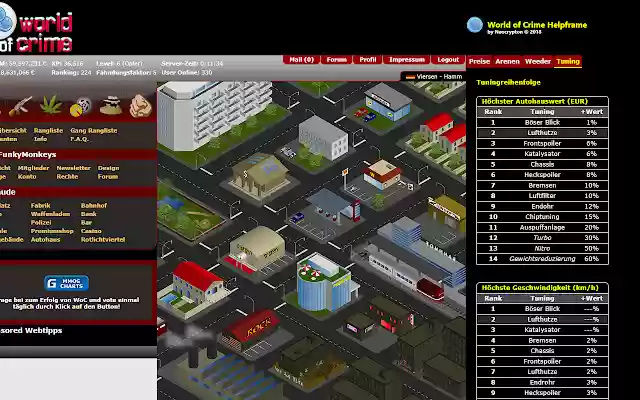Select the tan bank building with dollar sign
Screen dimensions: 640x400
(x=260, y=176)
